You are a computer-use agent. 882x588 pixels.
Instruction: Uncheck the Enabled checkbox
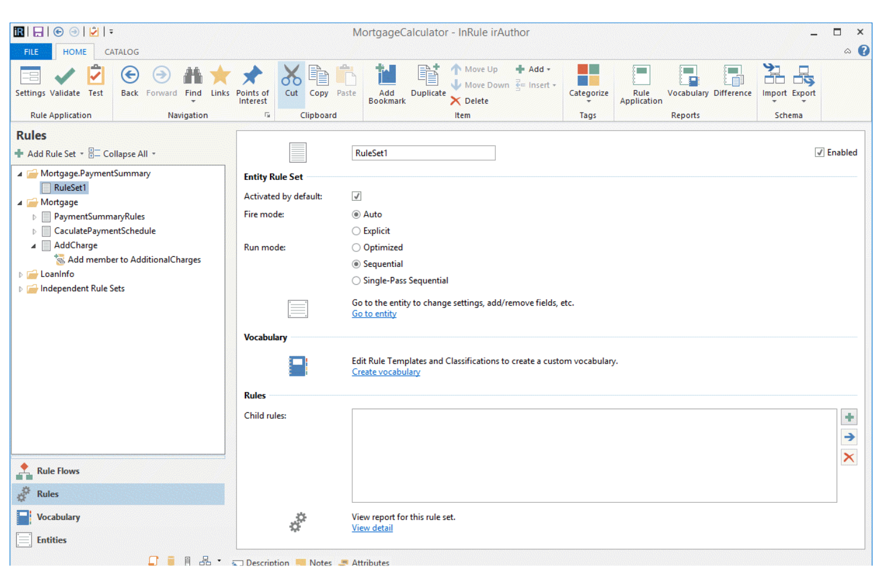click(x=820, y=152)
